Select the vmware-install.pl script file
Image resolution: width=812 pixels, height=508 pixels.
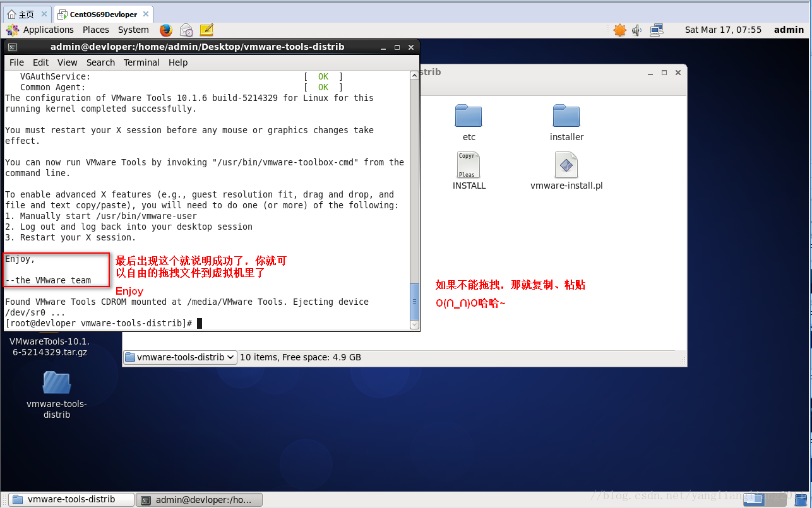(x=566, y=171)
